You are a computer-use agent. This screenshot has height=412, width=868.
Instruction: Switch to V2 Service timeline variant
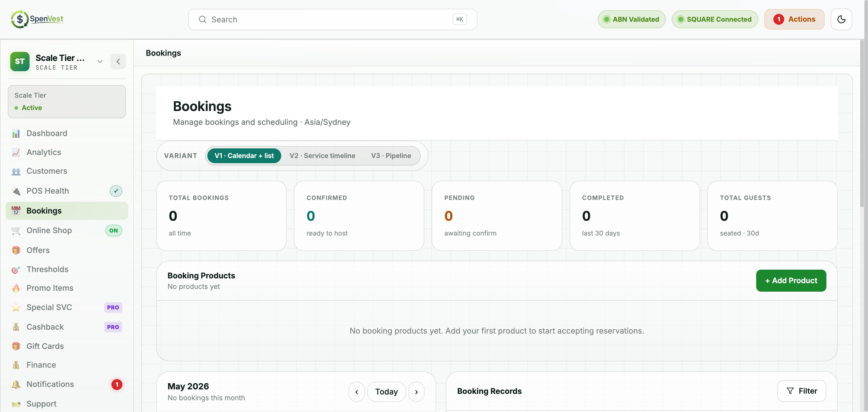[322, 156]
